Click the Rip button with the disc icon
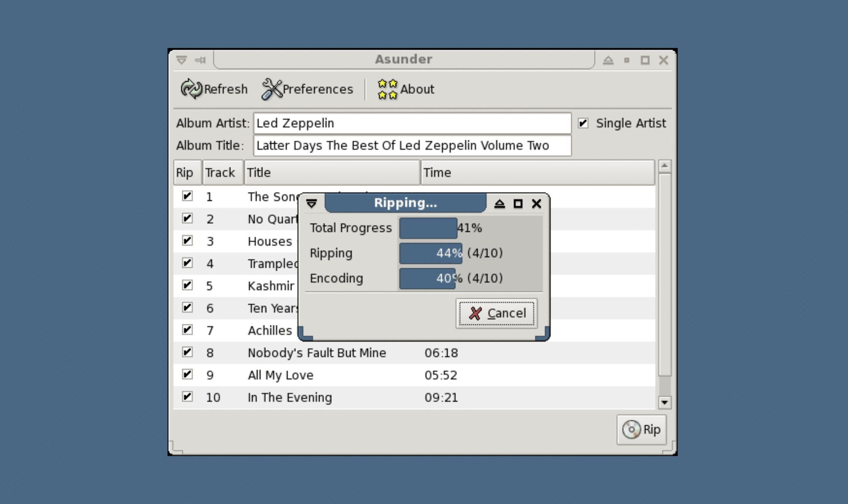This screenshot has height=504, width=848. point(641,430)
